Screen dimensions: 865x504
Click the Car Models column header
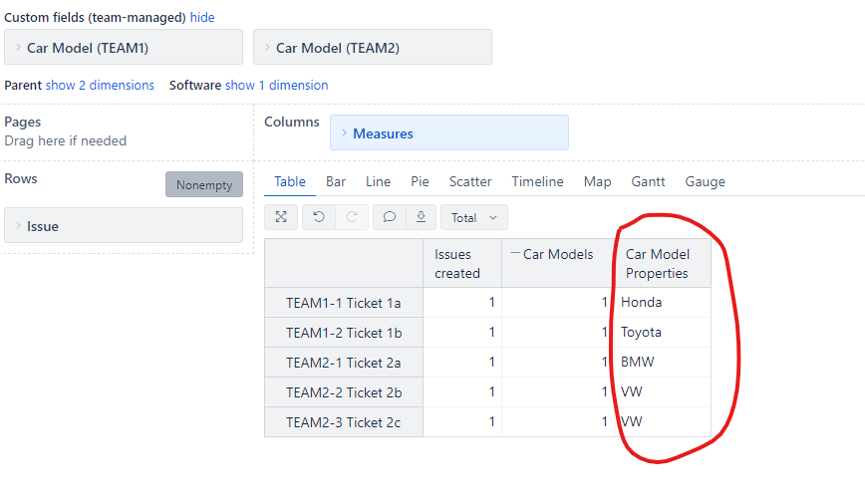click(x=558, y=263)
